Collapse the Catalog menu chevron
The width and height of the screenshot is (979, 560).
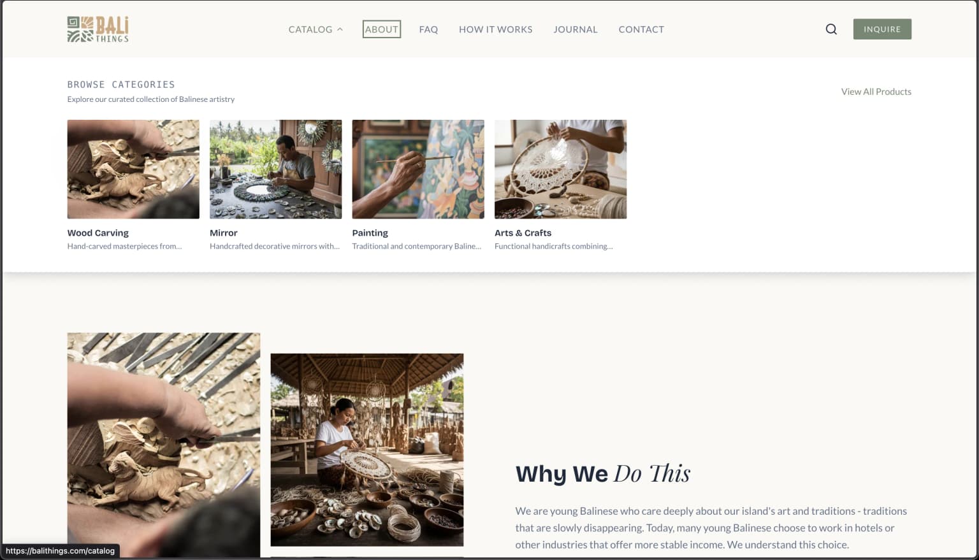coord(340,29)
